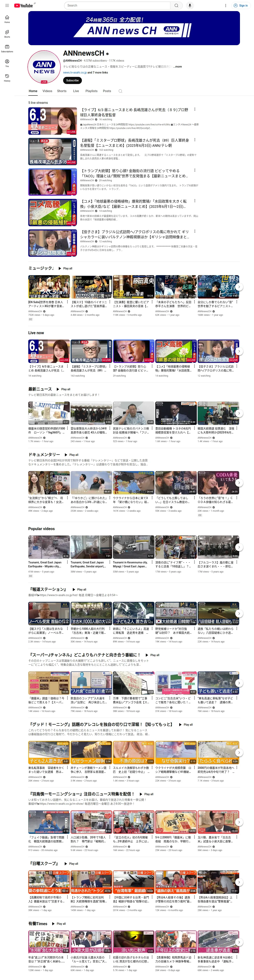The height and width of the screenshot is (980, 254).
Task: Select the Home channel tab
Action: (33, 91)
